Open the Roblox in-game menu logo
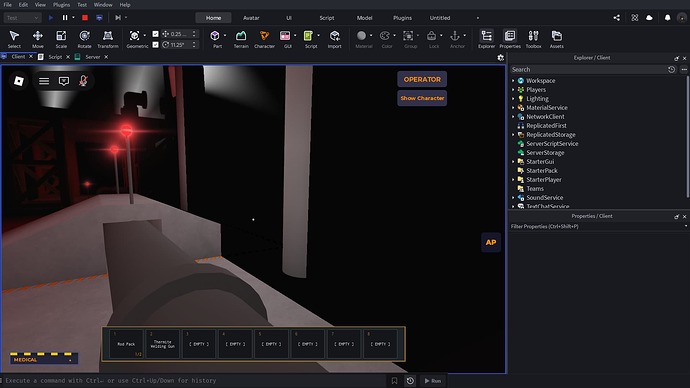 [x=18, y=81]
